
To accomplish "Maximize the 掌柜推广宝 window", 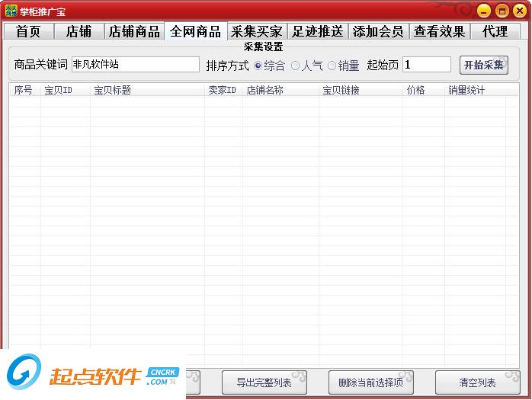I will pos(502,11).
